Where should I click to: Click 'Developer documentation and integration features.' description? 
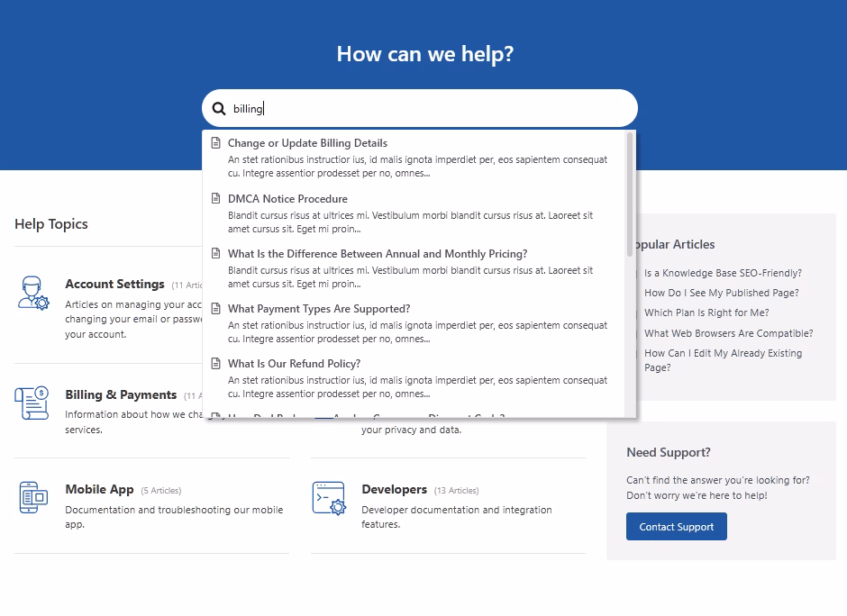[x=457, y=517]
